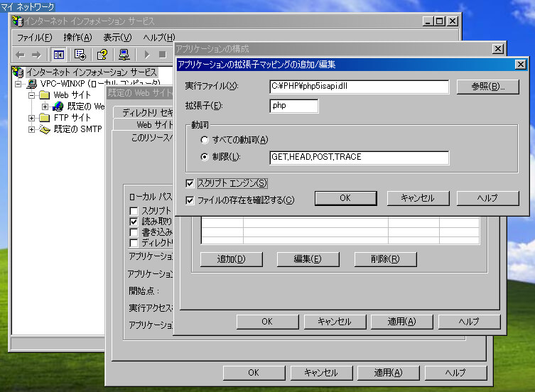Select the IIS root node icon in tree
The height and width of the screenshot is (392, 535).
tap(18, 72)
